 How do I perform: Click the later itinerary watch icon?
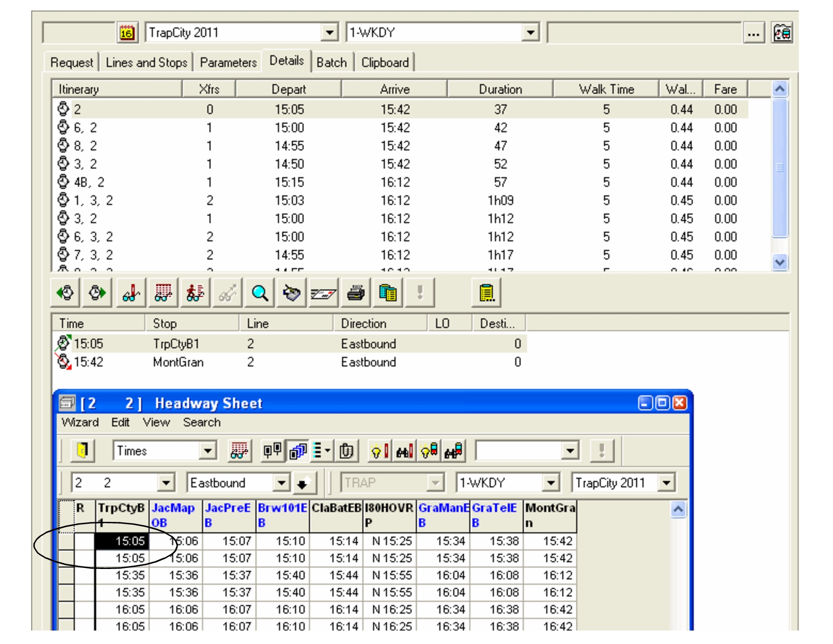tap(98, 292)
